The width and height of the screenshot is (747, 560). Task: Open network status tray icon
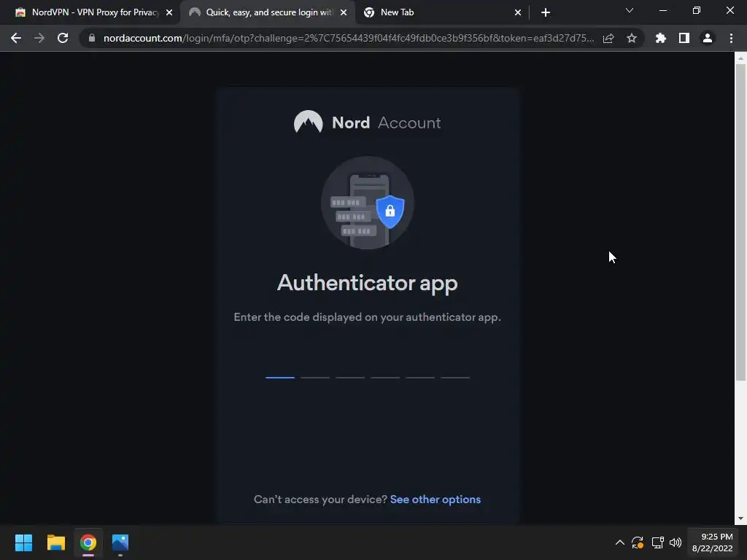pyautogui.click(x=658, y=542)
